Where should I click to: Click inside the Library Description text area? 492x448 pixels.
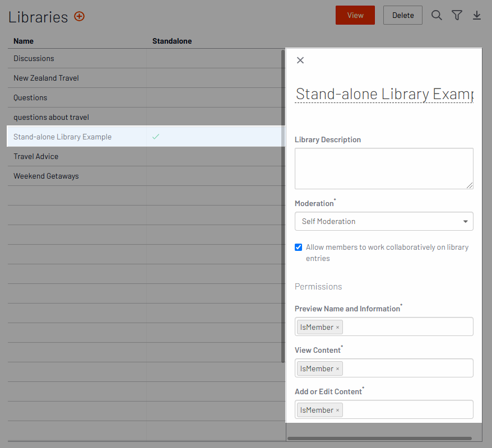coord(384,169)
